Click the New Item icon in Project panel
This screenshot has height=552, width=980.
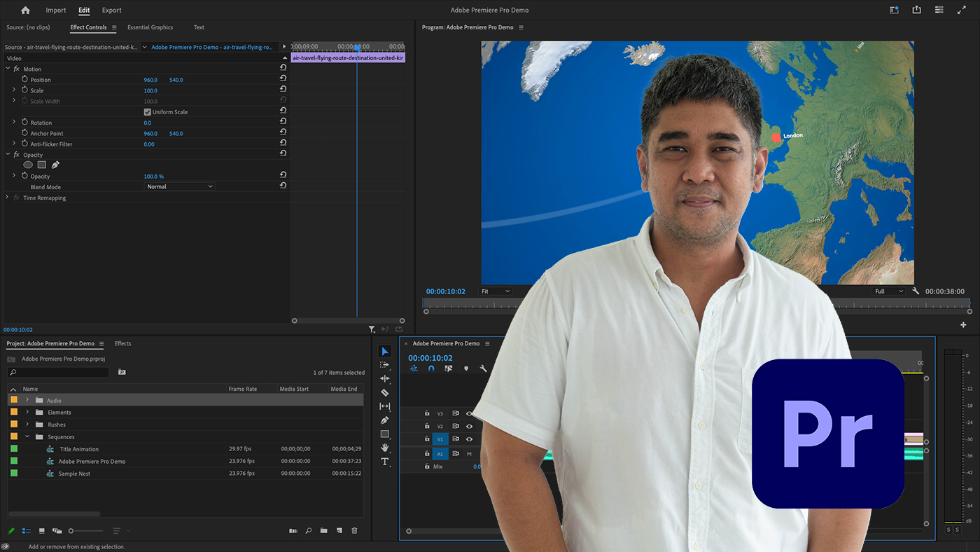pos(339,531)
